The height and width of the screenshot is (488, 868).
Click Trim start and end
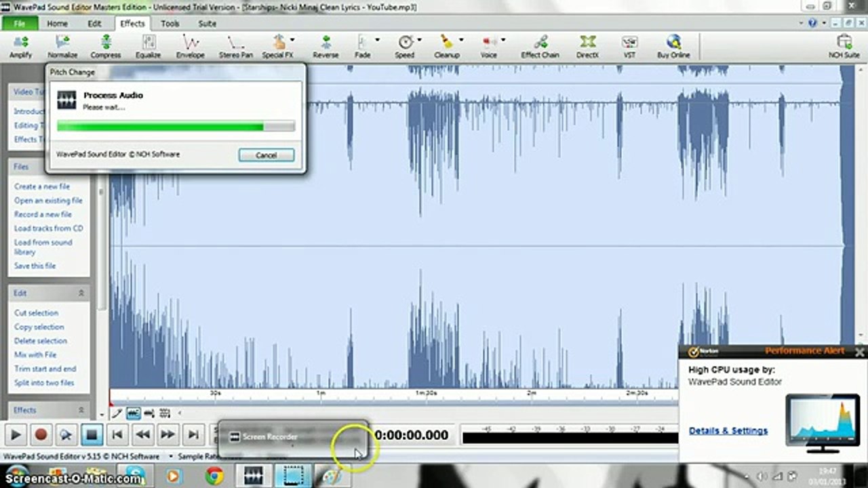click(45, 369)
